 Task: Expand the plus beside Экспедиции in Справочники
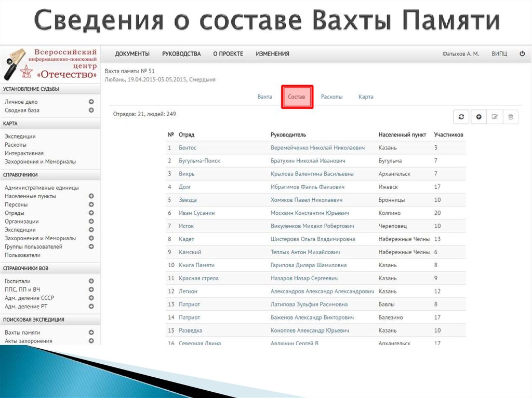(x=91, y=229)
